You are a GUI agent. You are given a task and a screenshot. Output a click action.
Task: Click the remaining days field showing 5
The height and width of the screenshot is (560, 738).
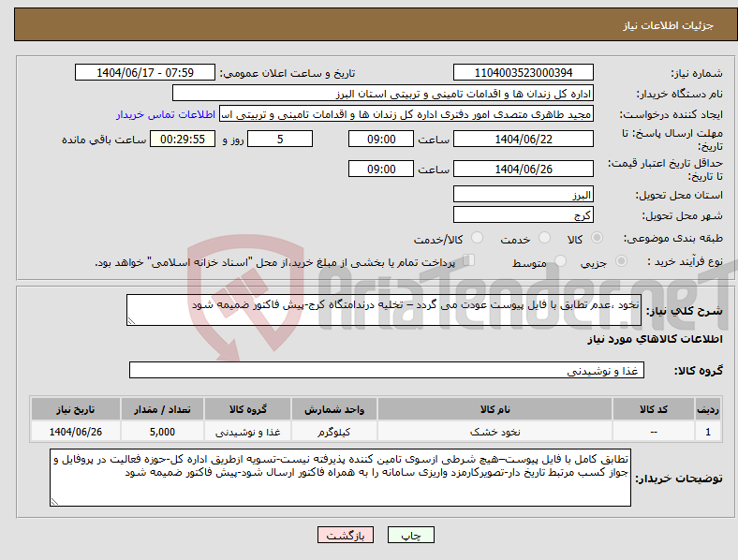coord(280,140)
